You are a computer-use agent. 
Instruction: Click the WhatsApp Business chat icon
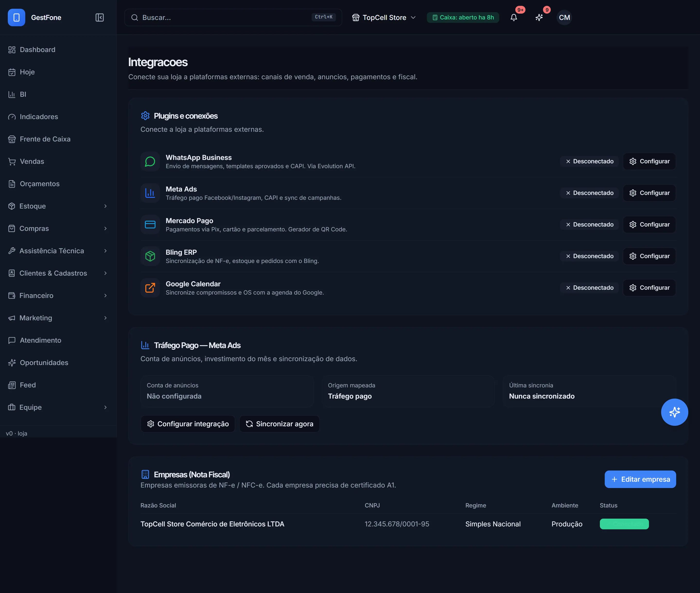coord(150,162)
